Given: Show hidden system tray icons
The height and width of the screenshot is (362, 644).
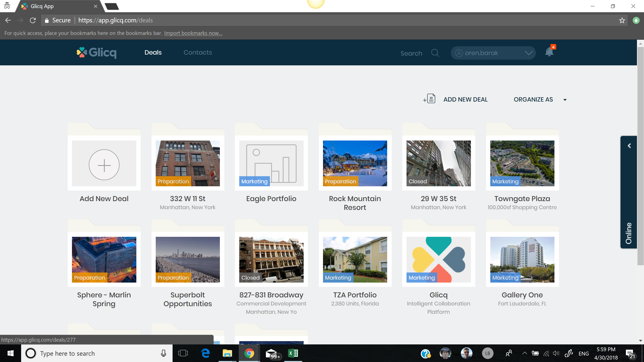Looking at the screenshot, I should [525, 353].
